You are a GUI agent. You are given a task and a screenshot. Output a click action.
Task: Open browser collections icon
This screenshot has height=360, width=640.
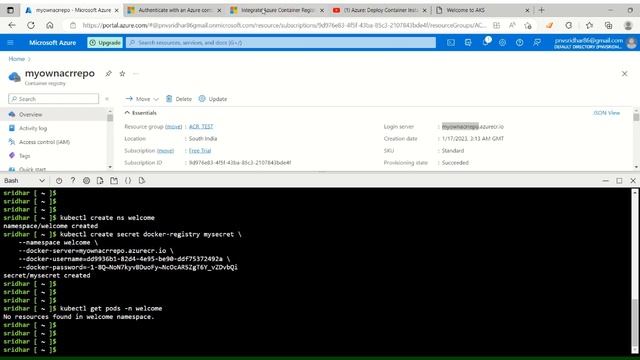tap(609, 25)
